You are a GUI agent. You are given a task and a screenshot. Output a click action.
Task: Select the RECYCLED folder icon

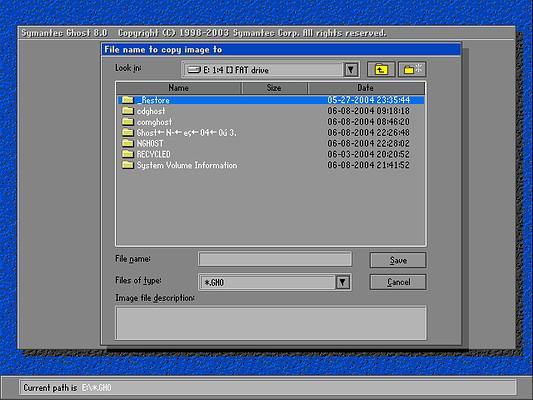(128, 154)
